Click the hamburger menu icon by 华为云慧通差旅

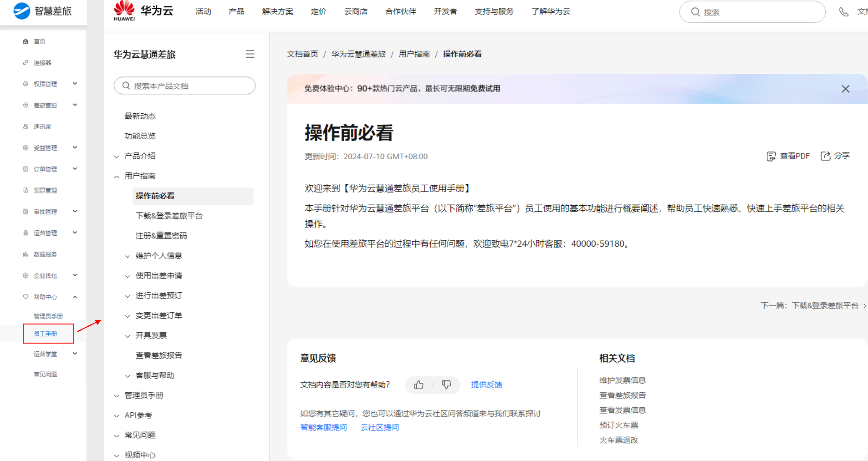[x=250, y=54]
